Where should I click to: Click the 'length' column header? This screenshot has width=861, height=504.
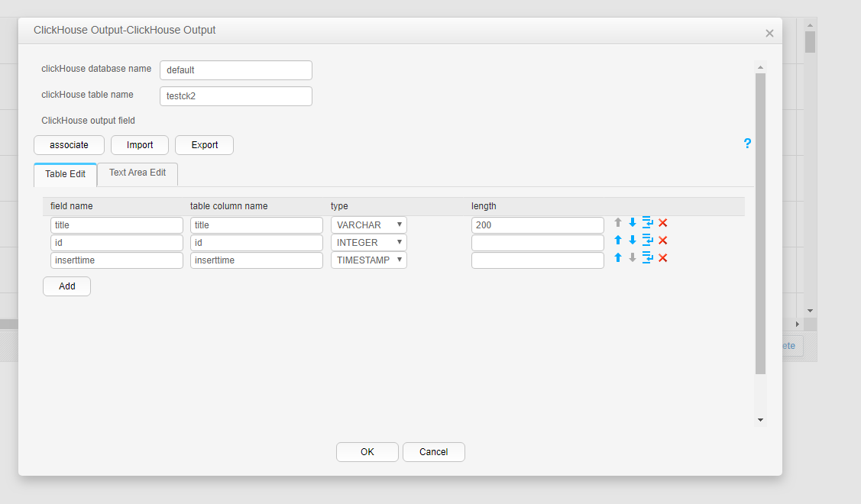(484, 206)
